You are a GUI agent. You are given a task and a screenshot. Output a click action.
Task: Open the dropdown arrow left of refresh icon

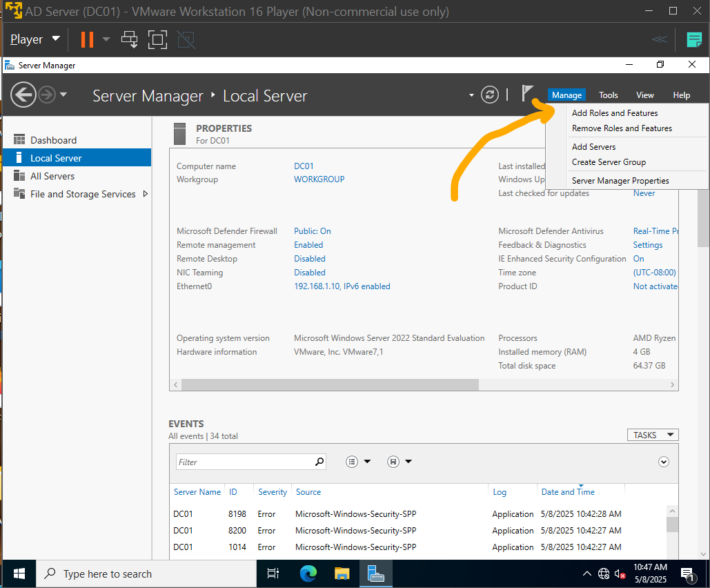pos(471,95)
